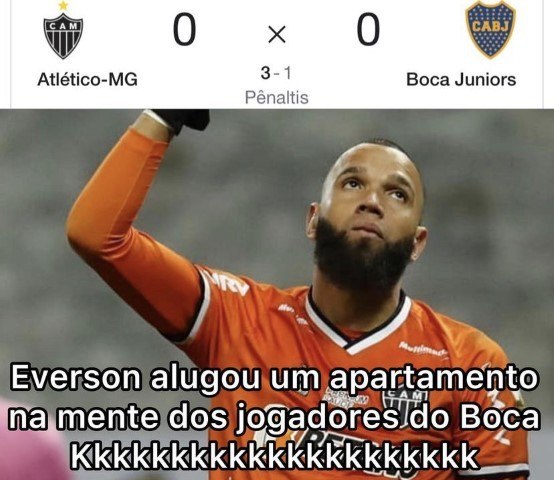Select the caption line 'Everson alugou um apartamento'
The width and height of the screenshot is (554, 480).
(273, 378)
